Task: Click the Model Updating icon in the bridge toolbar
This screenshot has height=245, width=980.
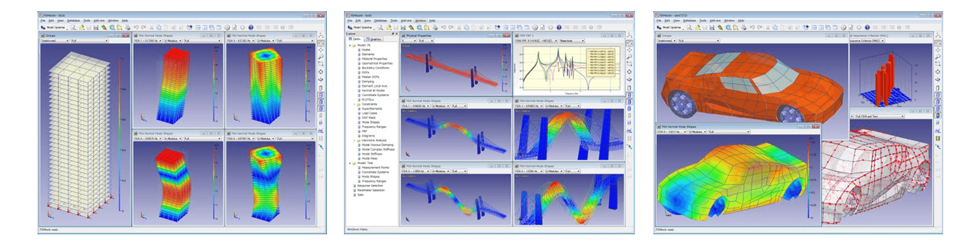Action: pyautogui.click(x=350, y=27)
